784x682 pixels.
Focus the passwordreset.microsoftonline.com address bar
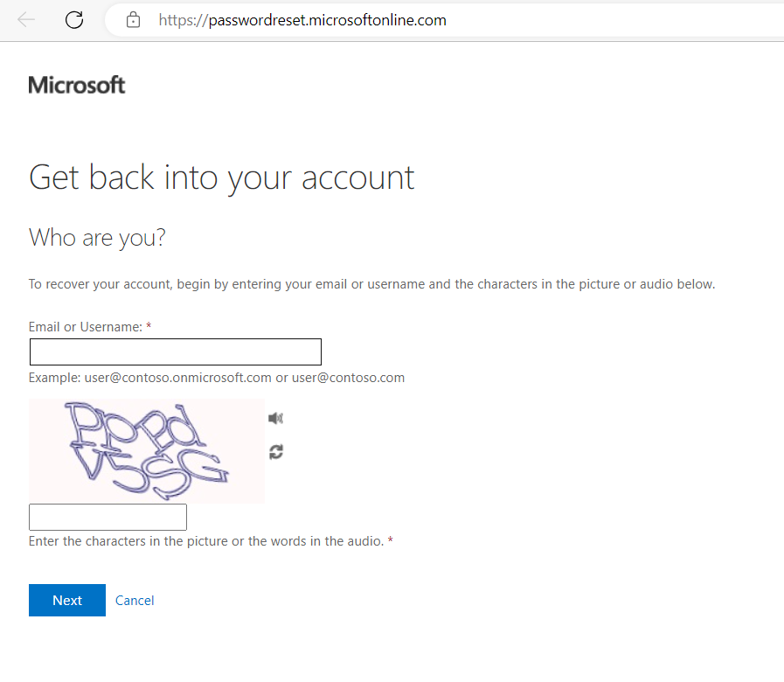point(302,20)
